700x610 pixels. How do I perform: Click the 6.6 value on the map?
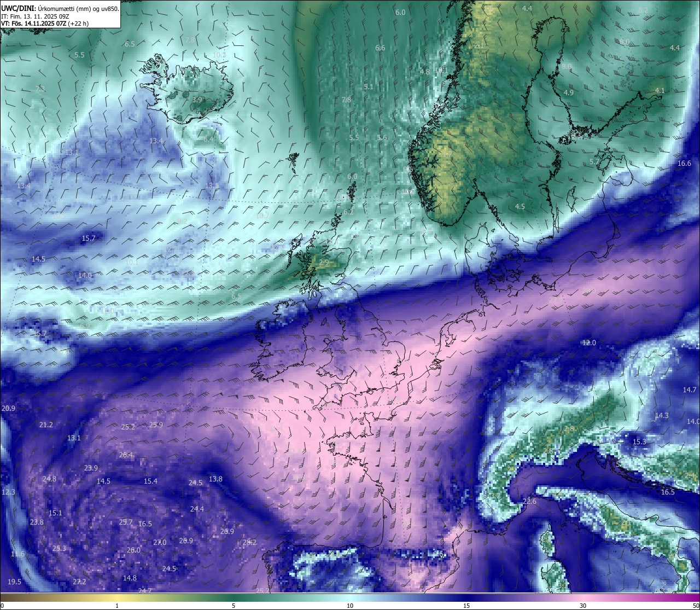(380, 48)
